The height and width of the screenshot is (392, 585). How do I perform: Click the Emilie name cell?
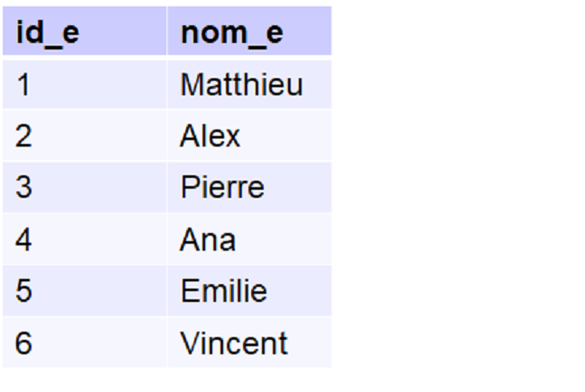click(x=223, y=291)
